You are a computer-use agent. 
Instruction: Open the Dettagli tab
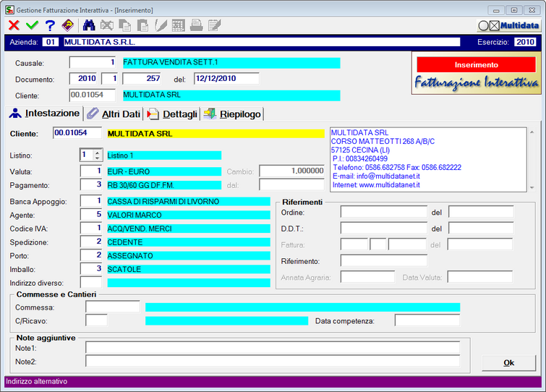172,114
